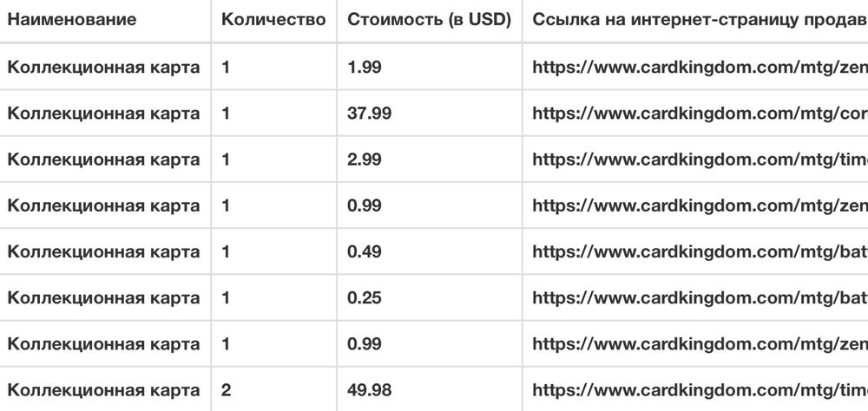Select the quantity cell showing 2
Image resolution: width=868 pixels, height=411 pixels.
[x=227, y=390]
